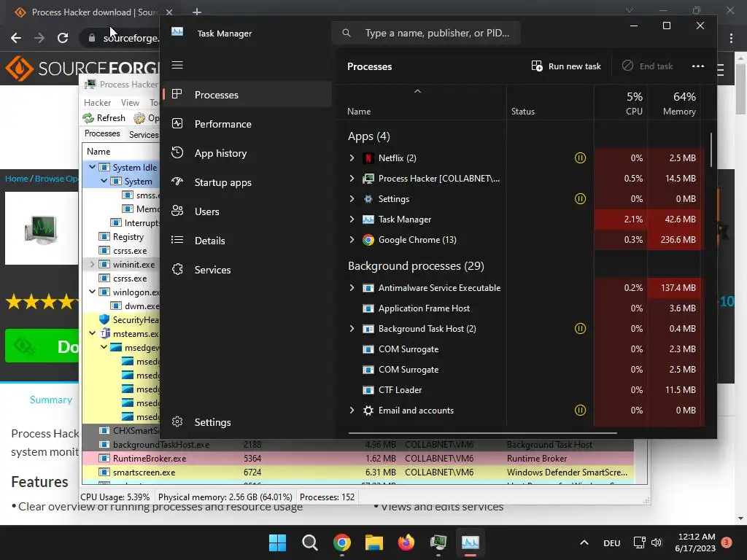The height and width of the screenshot is (560, 747).
Task: Open the Windows Start menu
Action: pyautogui.click(x=277, y=542)
